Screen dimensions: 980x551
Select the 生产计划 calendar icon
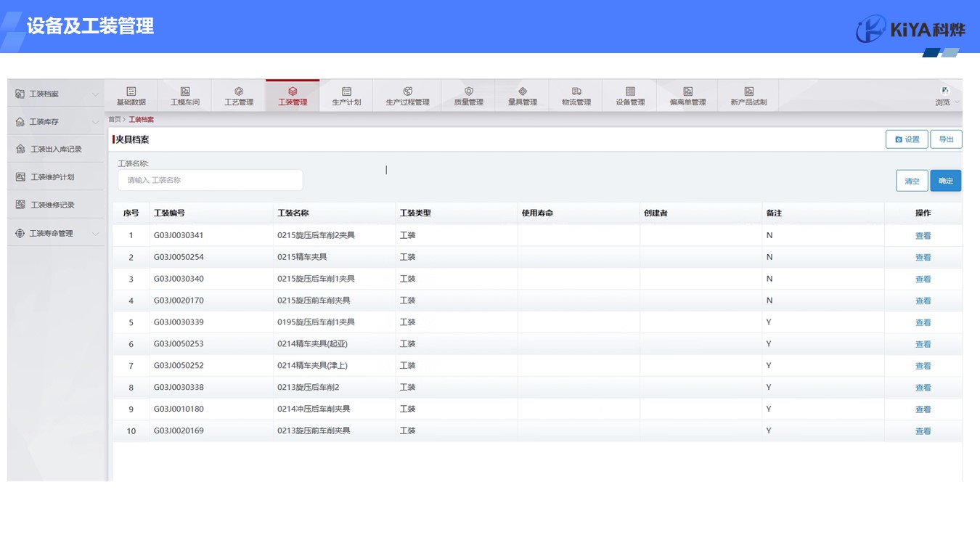click(x=346, y=91)
